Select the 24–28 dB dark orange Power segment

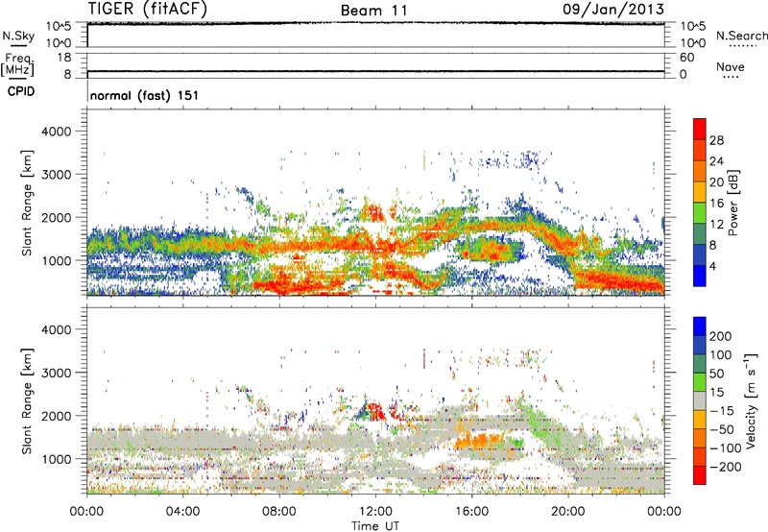click(700, 150)
